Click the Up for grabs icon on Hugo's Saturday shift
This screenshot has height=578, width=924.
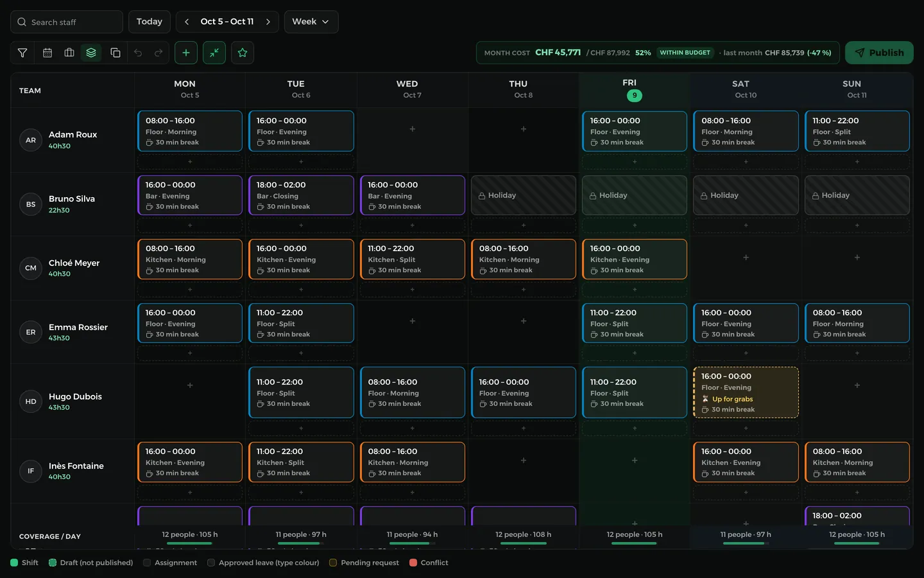(x=706, y=399)
